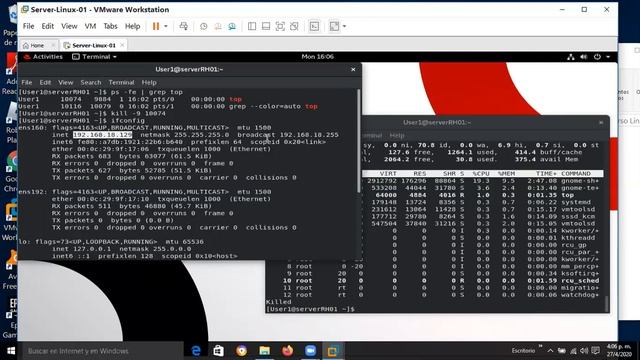This screenshot has height=360, width=640.
Task: Close the background terminal window
Action: coord(601,122)
